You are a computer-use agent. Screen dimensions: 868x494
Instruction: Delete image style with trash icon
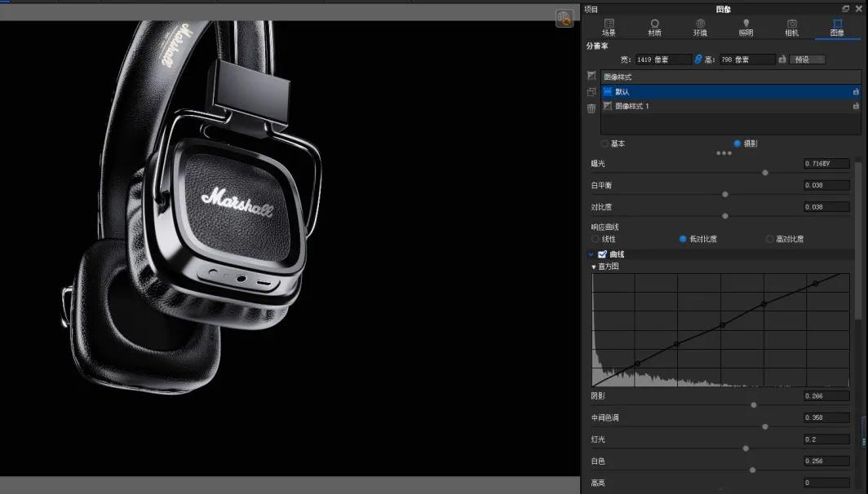[x=591, y=108]
